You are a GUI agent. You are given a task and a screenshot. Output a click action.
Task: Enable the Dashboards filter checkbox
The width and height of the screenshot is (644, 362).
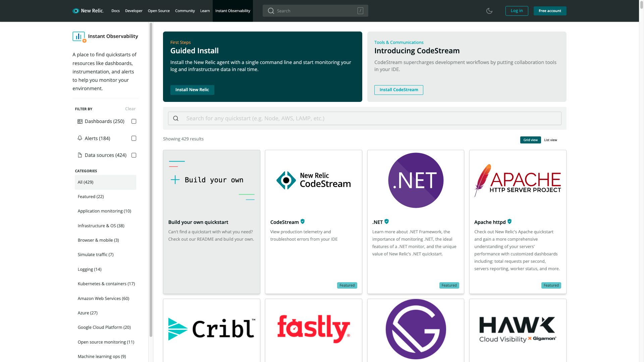tap(134, 121)
